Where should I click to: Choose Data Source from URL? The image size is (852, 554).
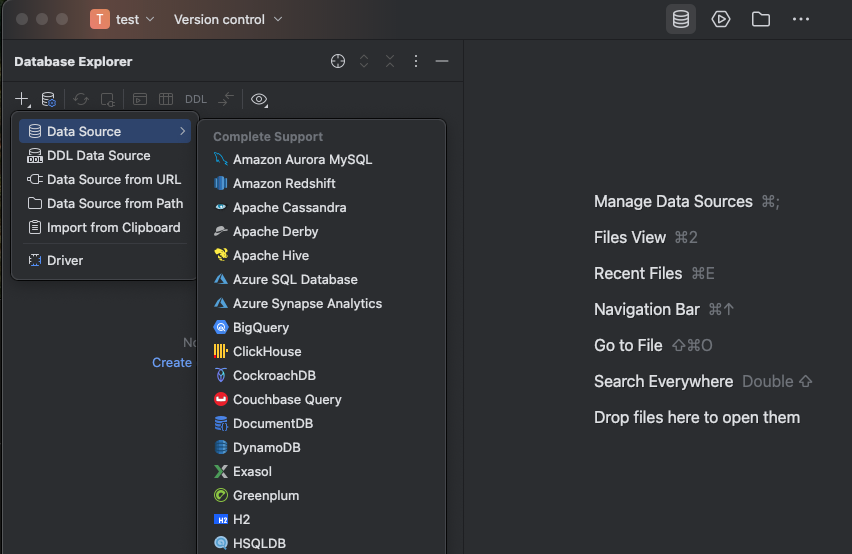click(x=113, y=179)
